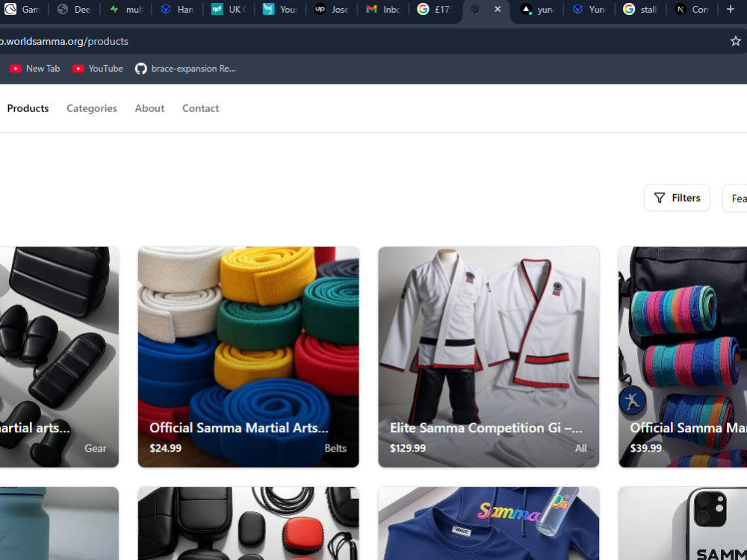Click the 'All' category label on Gi card
The height and width of the screenshot is (560, 747).
pyautogui.click(x=580, y=449)
